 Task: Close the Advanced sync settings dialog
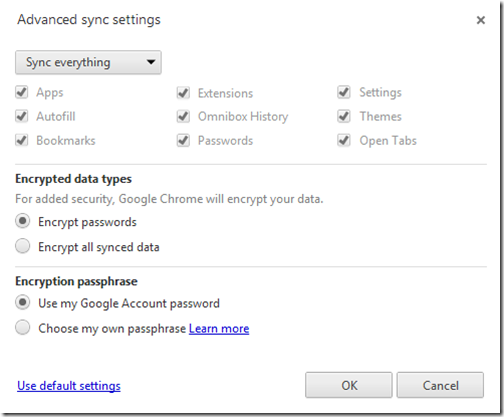[x=480, y=20]
